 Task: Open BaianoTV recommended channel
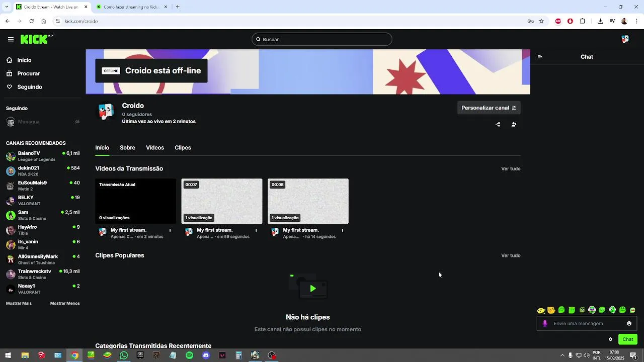(x=43, y=156)
